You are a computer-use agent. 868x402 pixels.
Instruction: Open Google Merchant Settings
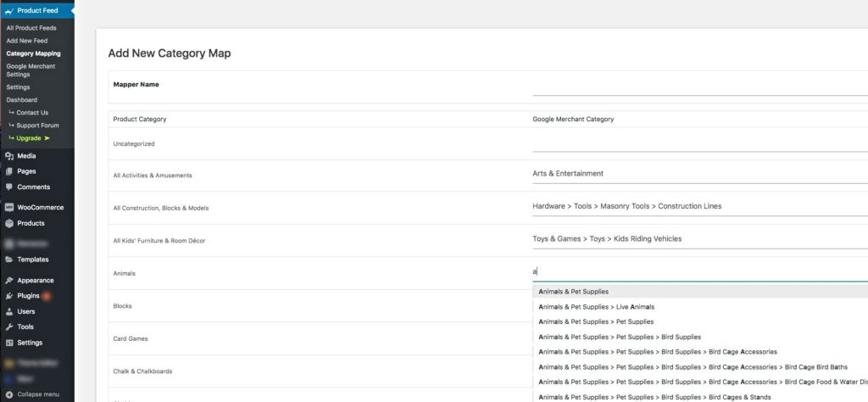tap(31, 70)
